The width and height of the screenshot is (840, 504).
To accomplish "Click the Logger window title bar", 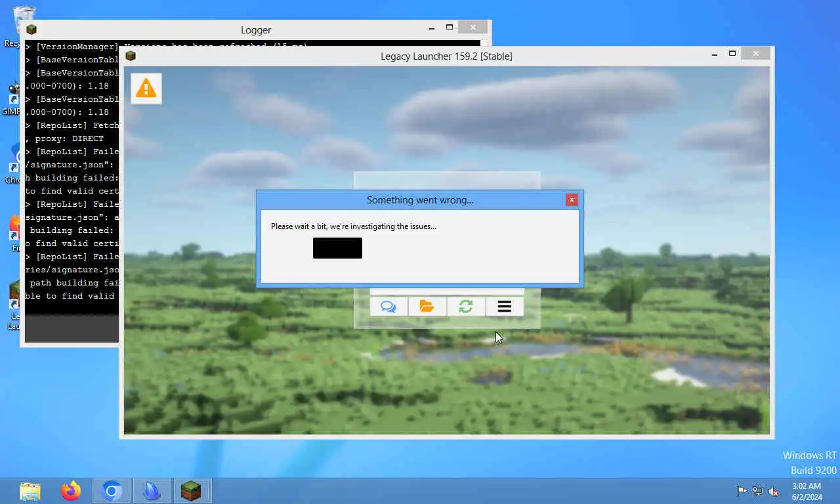I will (x=255, y=30).
